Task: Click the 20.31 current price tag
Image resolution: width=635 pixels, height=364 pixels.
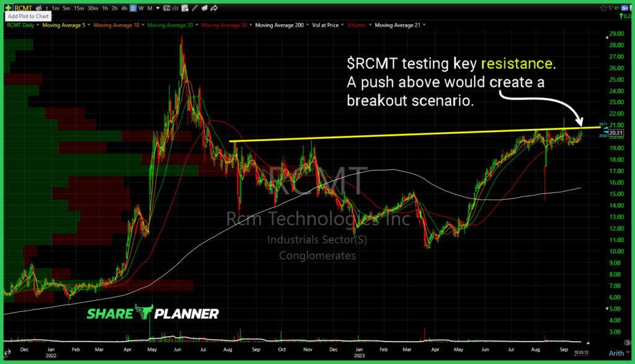Action: point(616,133)
